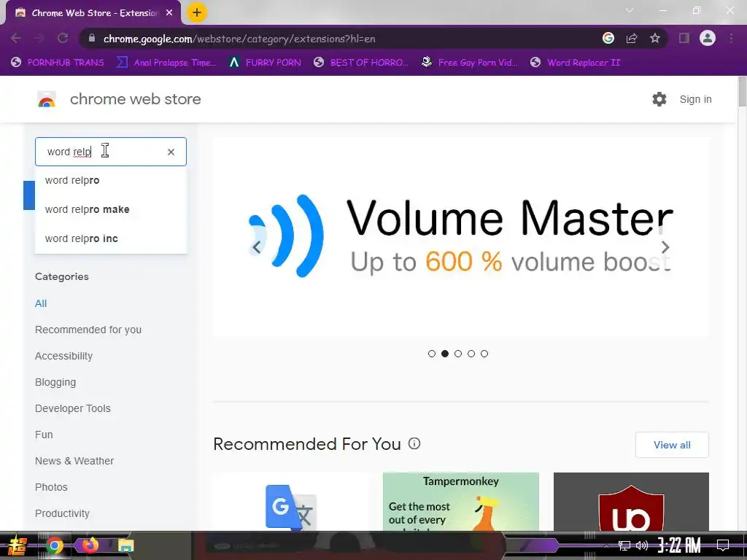Viewport: 747px width, 560px height.
Task: Select Recommended for you category
Action: [88, 330]
